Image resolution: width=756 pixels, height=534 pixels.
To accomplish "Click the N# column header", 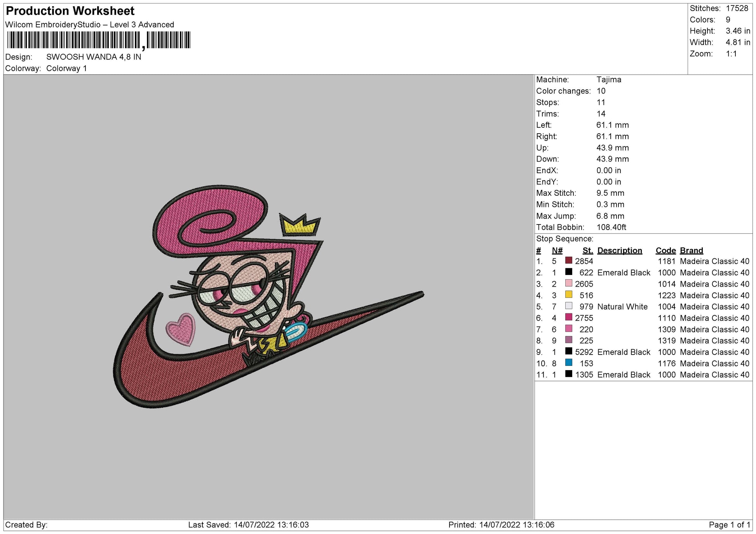I will (x=557, y=250).
